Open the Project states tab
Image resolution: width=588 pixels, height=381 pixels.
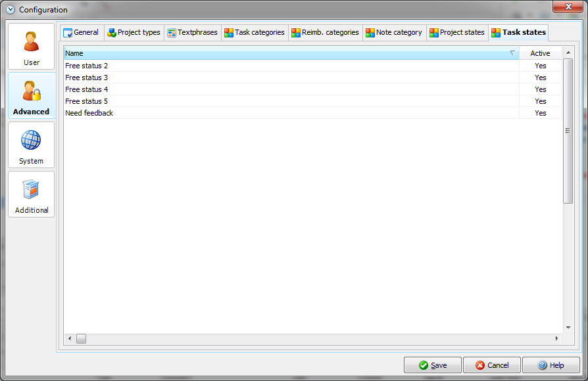click(x=456, y=32)
